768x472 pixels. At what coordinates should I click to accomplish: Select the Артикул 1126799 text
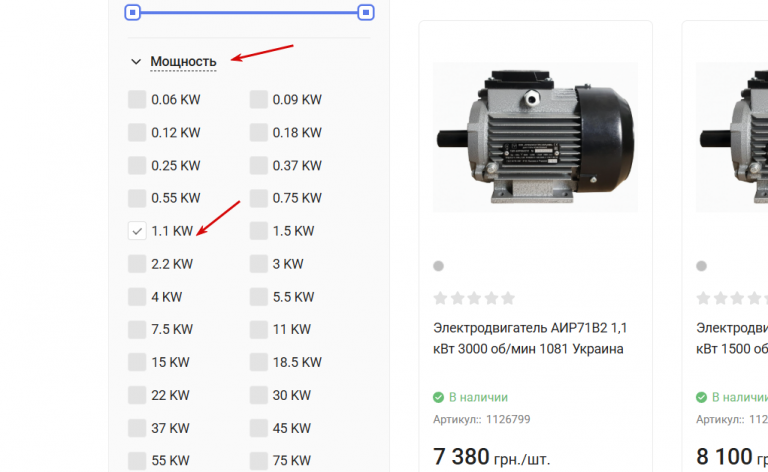(x=481, y=419)
